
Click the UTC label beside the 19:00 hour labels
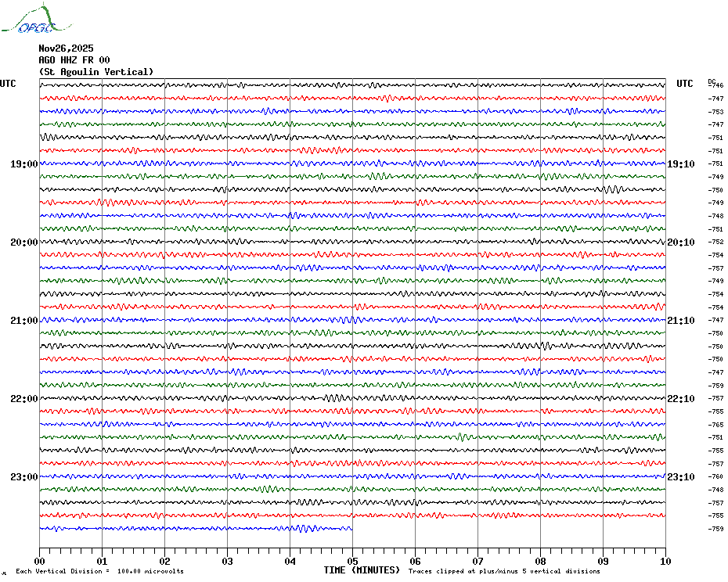pyautogui.click(x=8, y=84)
